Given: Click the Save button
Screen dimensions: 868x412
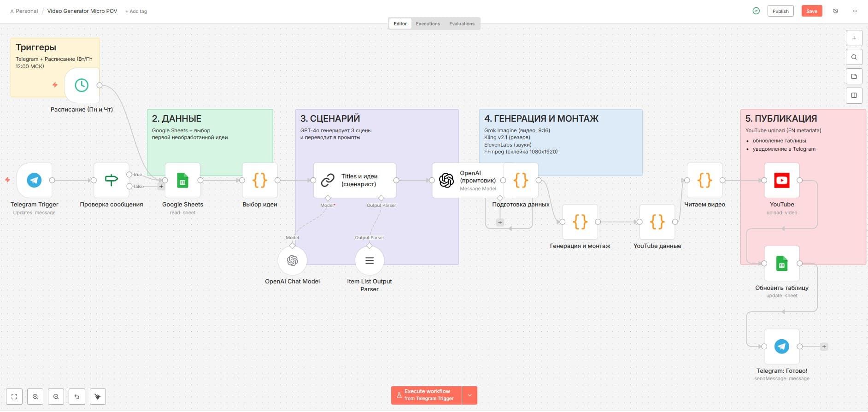Looking at the screenshot, I should [x=811, y=11].
